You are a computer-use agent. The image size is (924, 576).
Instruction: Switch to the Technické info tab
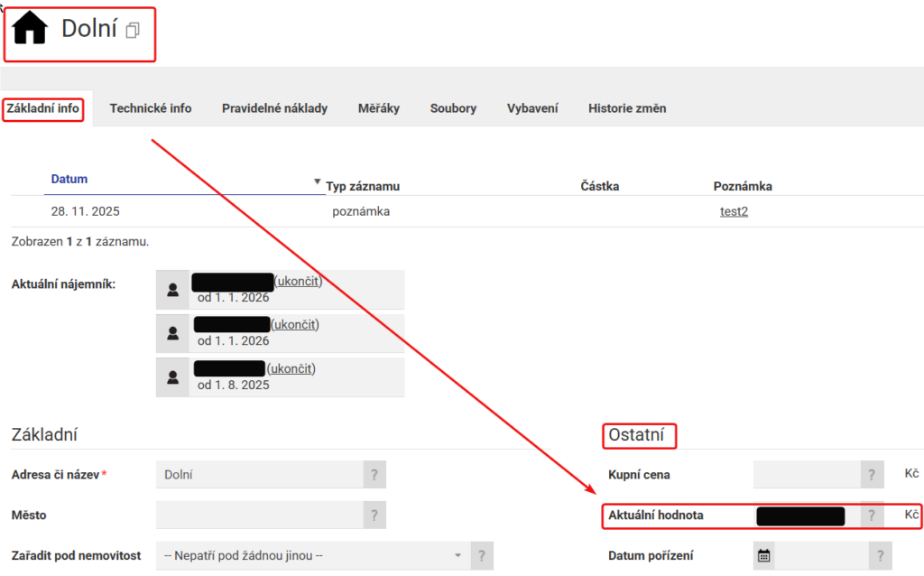tap(151, 108)
